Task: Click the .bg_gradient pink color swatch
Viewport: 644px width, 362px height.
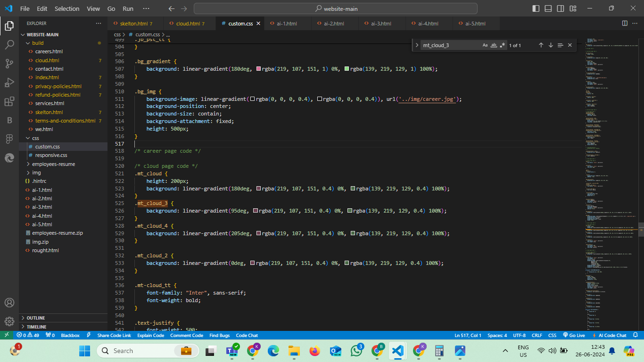Action: pos(259,69)
